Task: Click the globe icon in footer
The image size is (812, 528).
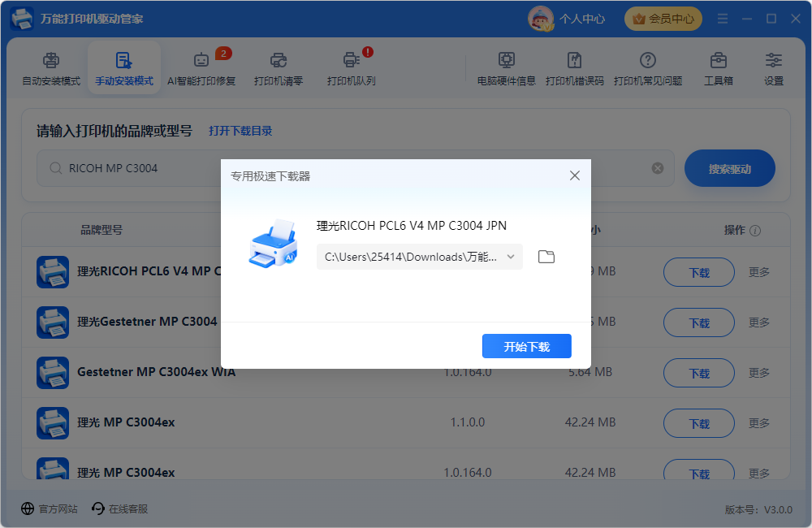Action: click(x=28, y=509)
